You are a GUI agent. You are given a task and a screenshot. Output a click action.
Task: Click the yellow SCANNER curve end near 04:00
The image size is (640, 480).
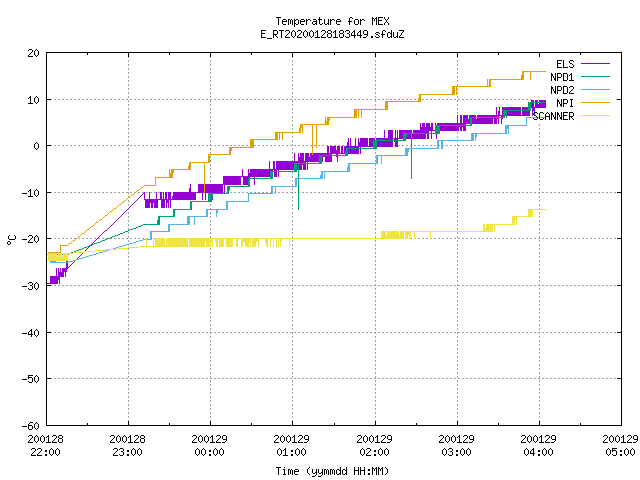click(539, 210)
